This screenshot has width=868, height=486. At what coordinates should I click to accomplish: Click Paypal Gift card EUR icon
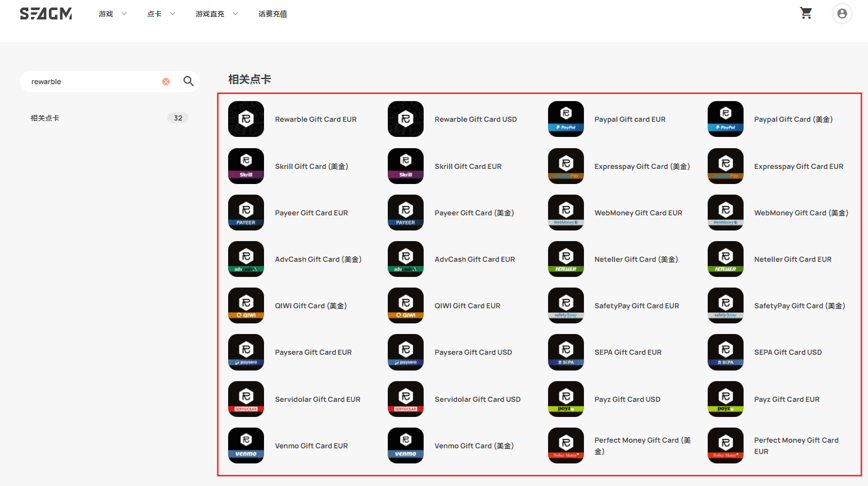click(566, 119)
